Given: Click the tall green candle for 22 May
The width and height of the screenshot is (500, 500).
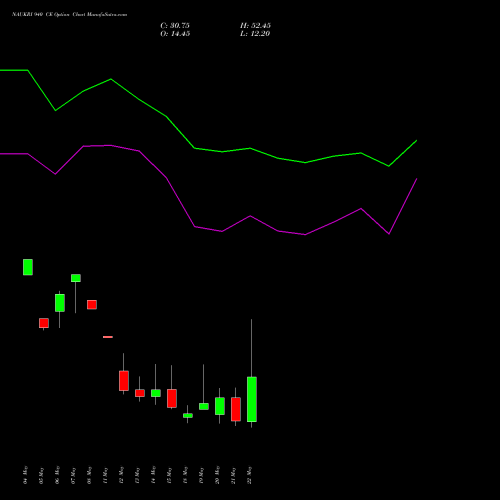Looking at the screenshot, I should [x=252, y=399].
